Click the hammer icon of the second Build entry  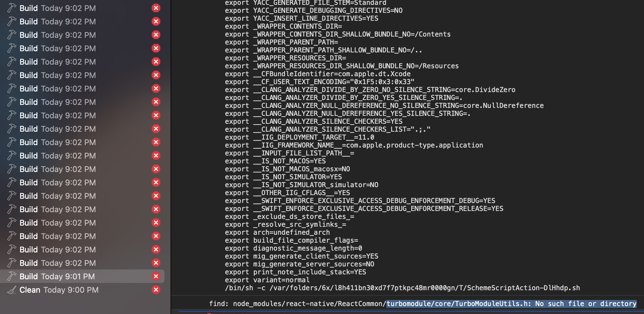(x=11, y=21)
